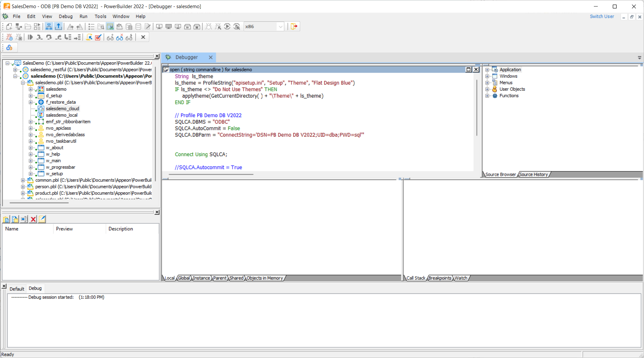Open the x86 platform dropdown

click(x=280, y=27)
